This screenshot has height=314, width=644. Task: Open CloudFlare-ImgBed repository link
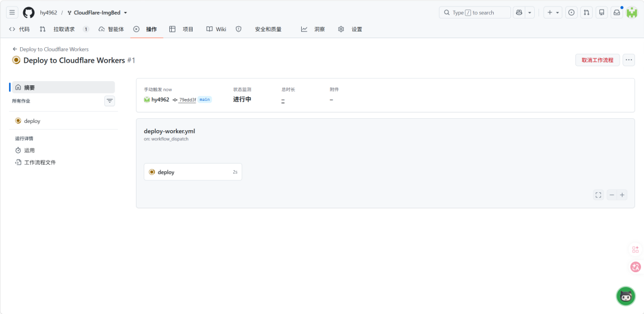pos(97,13)
